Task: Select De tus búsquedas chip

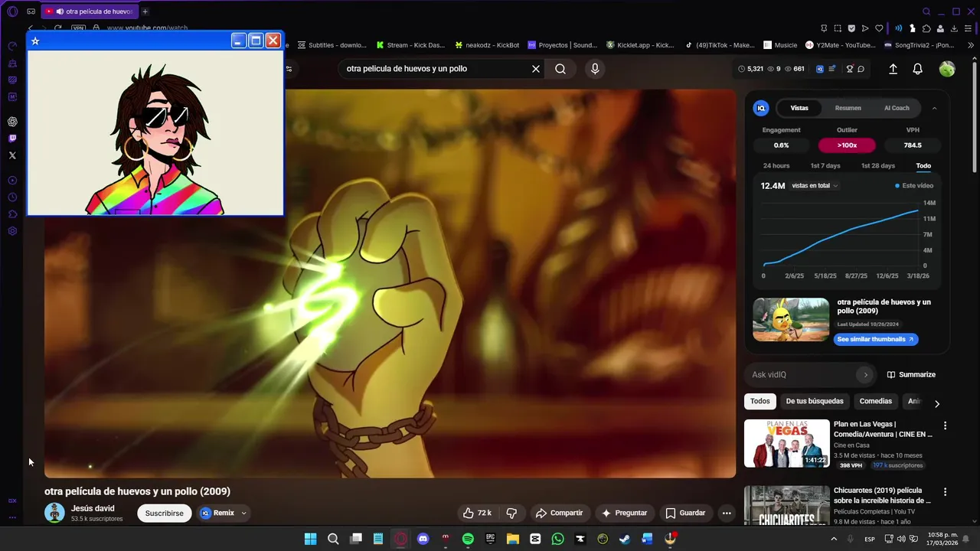Action: tap(815, 401)
